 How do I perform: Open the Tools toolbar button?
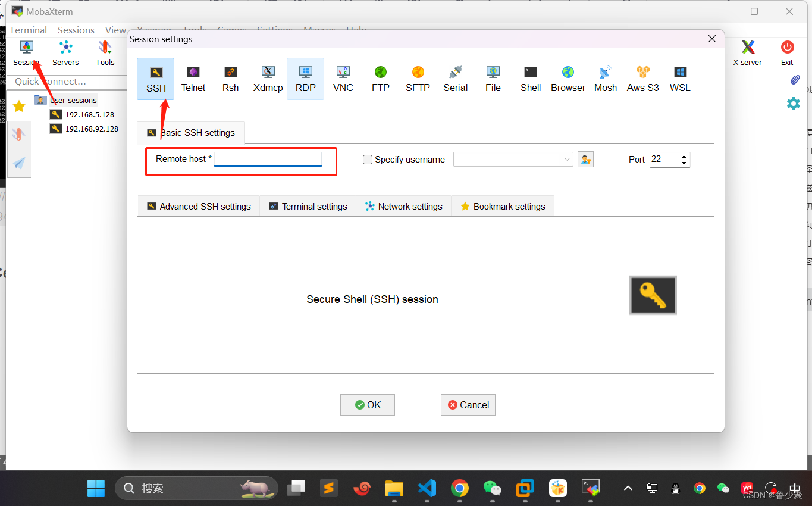click(x=105, y=53)
